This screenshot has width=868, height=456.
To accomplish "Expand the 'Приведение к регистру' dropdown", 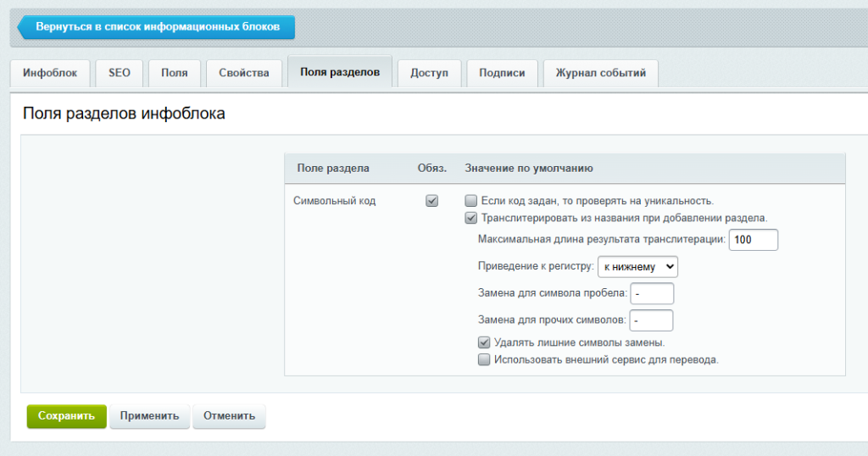I will click(637, 266).
